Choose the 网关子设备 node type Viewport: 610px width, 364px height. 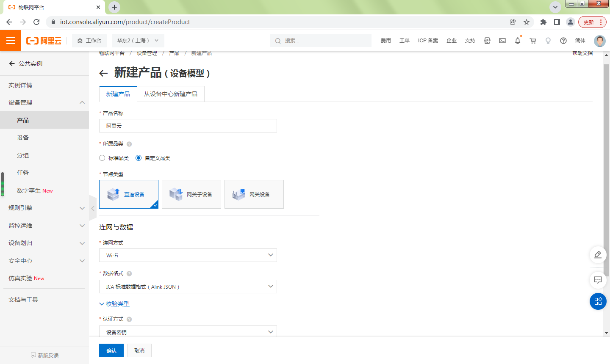click(191, 194)
